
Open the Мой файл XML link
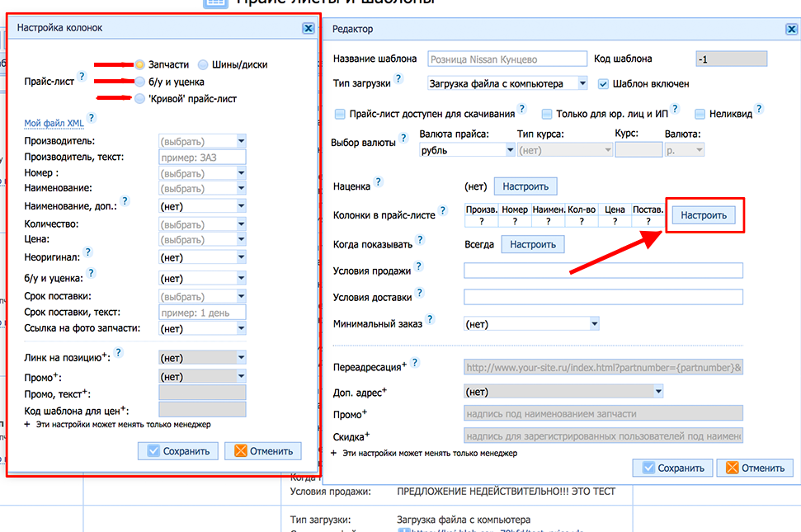(54, 123)
